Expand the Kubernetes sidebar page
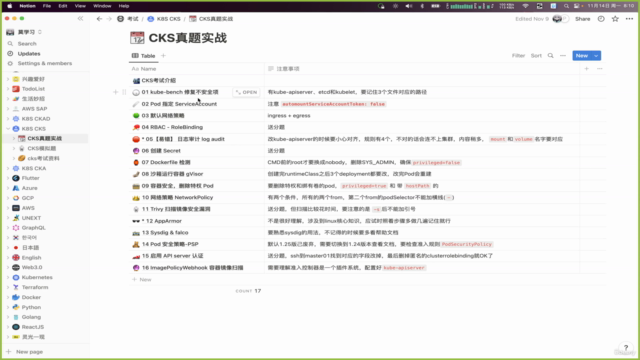Viewport: 640px width, 360px height. [8, 278]
